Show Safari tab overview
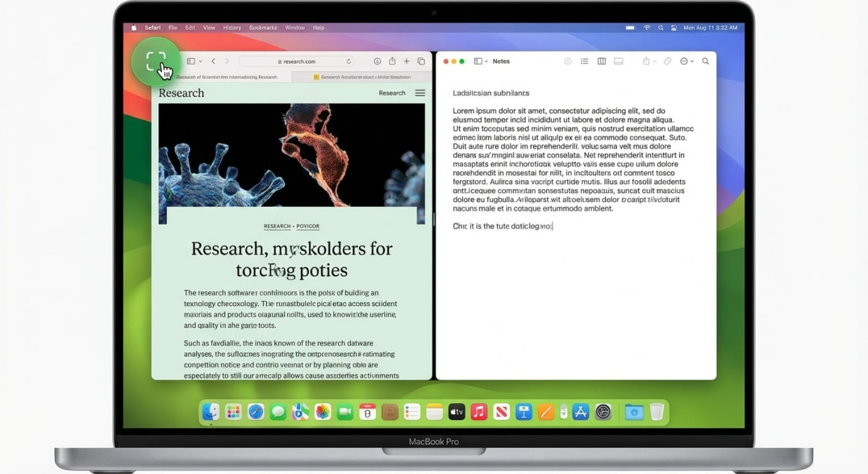The height and width of the screenshot is (474, 868). pos(421,62)
